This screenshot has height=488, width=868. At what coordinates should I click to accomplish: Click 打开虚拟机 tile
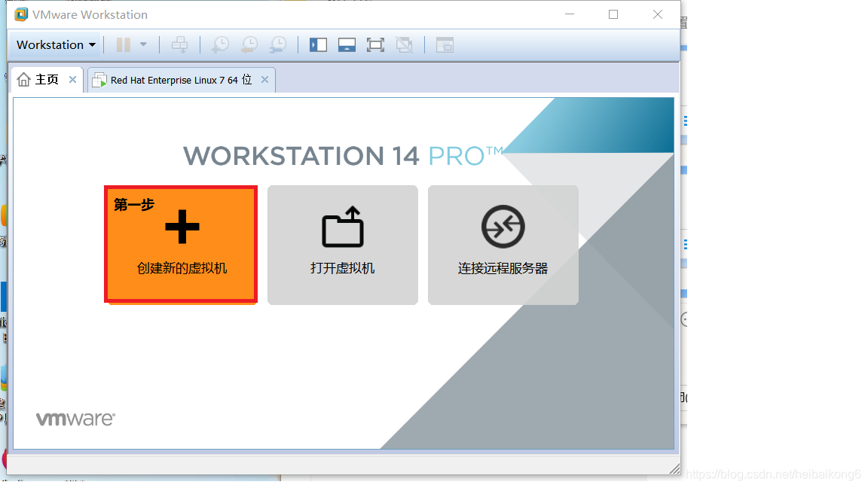pos(343,245)
